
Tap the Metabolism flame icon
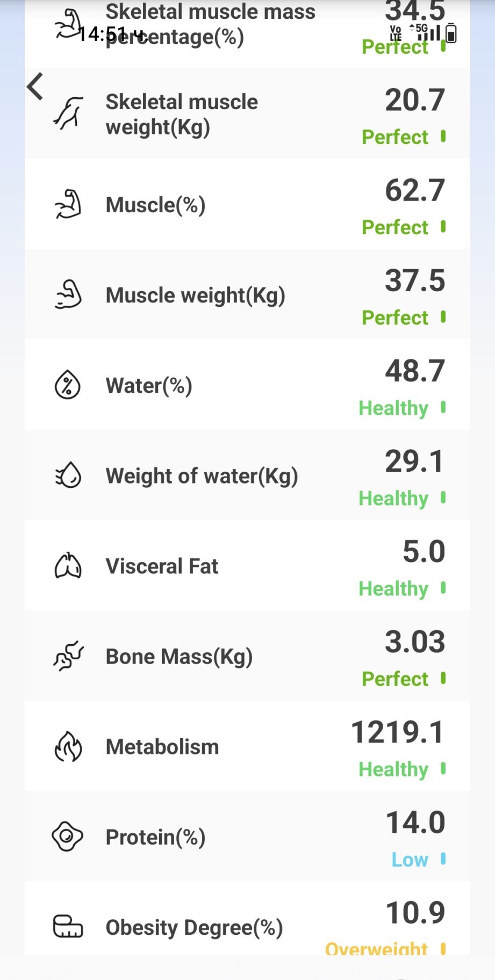click(x=68, y=746)
